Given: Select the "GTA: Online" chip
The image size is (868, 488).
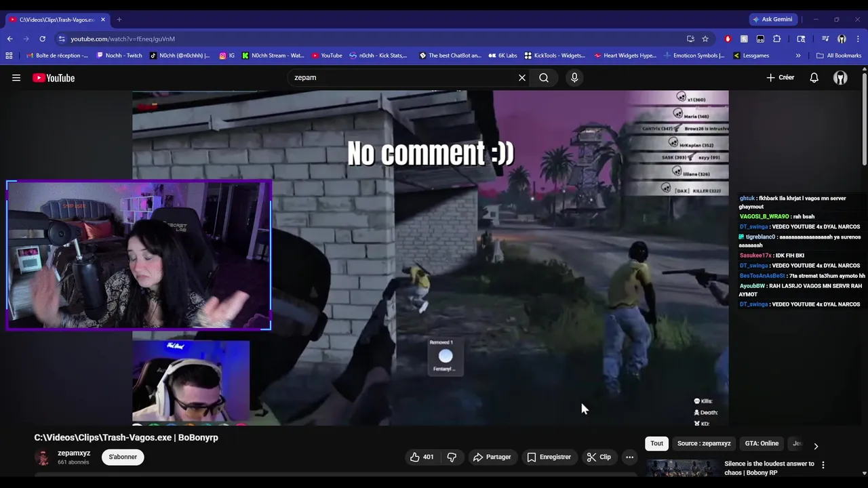Looking at the screenshot, I should (762, 443).
